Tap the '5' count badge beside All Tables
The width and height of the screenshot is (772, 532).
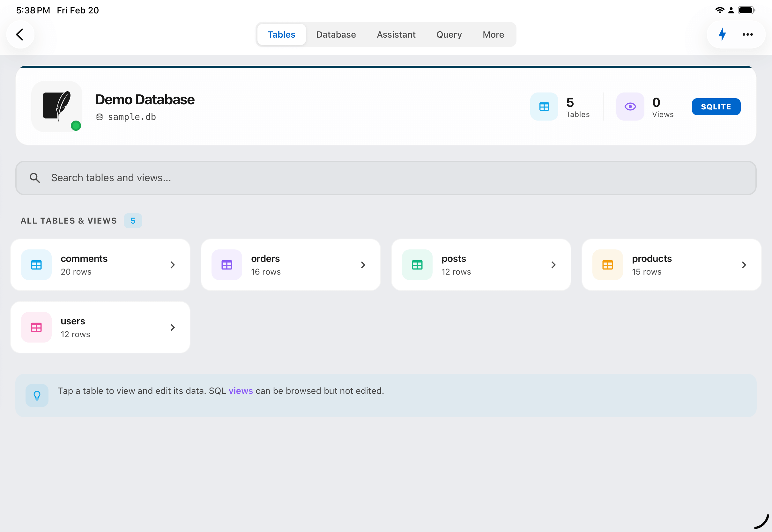(133, 221)
